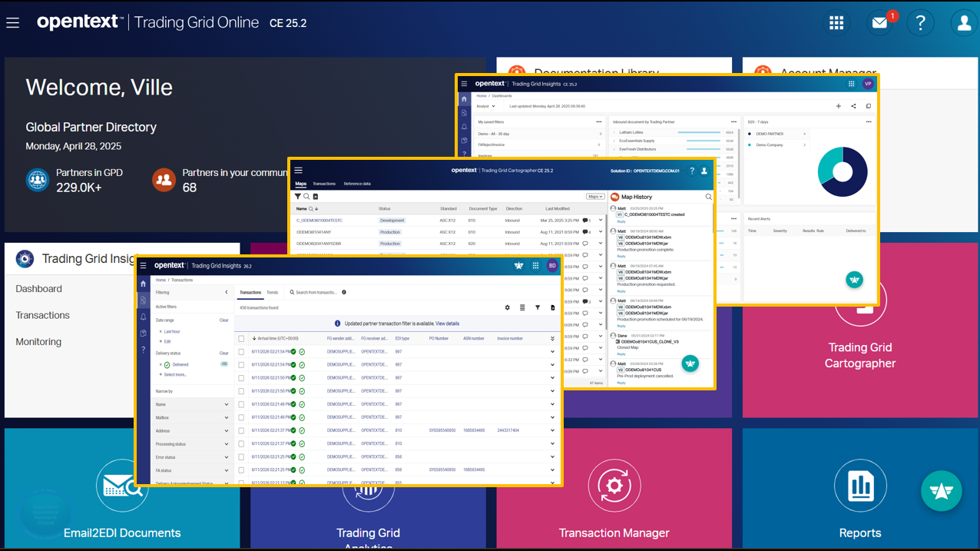The width and height of the screenshot is (980, 551).
Task: Open the app launcher grid in Trading Grid Online header
Action: [x=836, y=23]
